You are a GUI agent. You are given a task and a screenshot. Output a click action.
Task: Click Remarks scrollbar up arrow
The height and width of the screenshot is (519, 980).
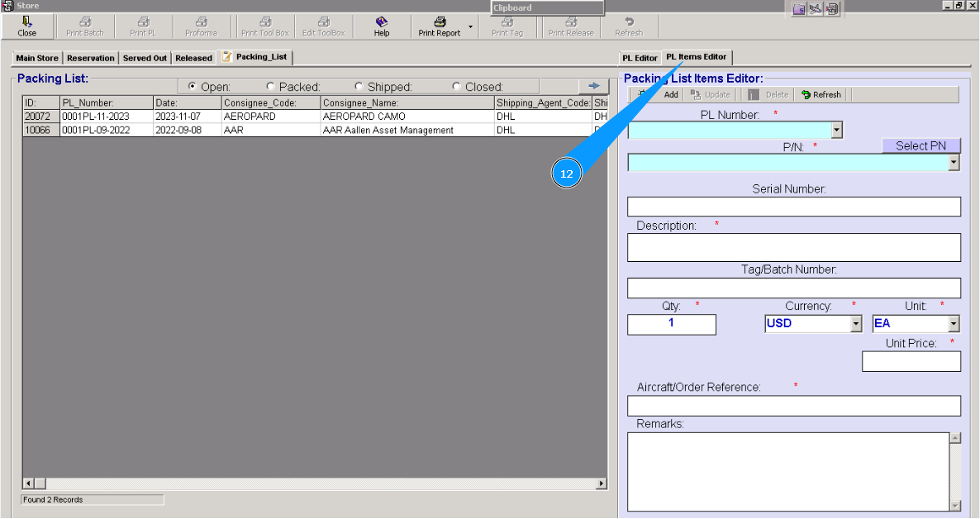[x=955, y=438]
